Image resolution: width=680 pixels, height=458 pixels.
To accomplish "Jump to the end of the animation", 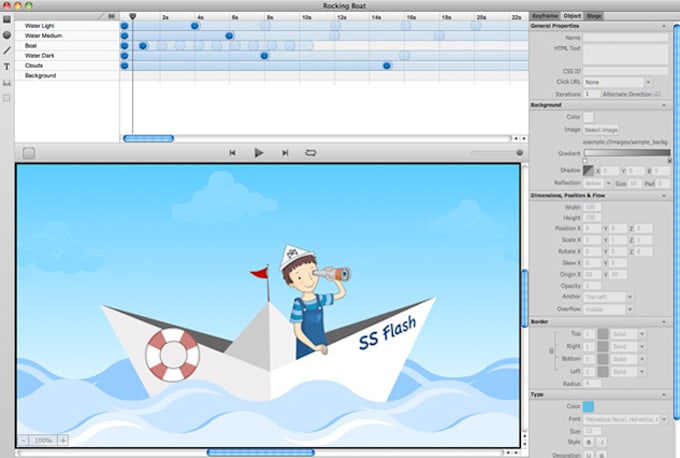I will click(x=285, y=153).
